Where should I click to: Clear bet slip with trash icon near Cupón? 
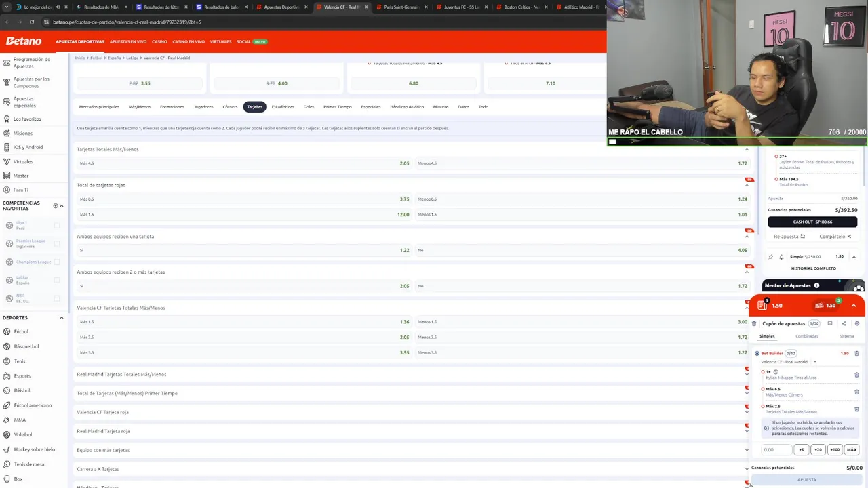tap(754, 324)
